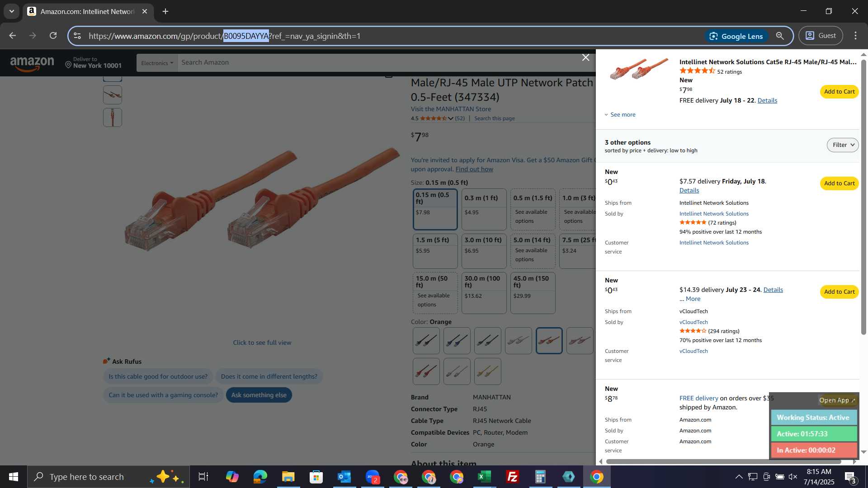
Task: Select the 0.5 m (1.5 ft) size option
Action: (533, 209)
